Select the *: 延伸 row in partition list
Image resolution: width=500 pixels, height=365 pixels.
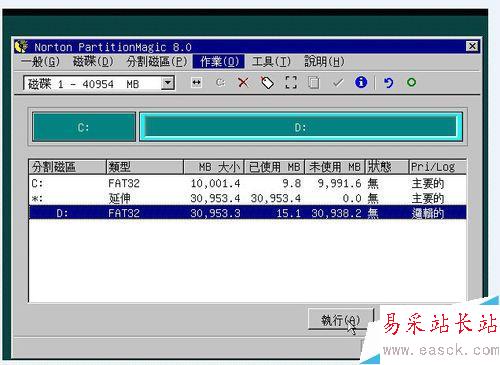247,198
